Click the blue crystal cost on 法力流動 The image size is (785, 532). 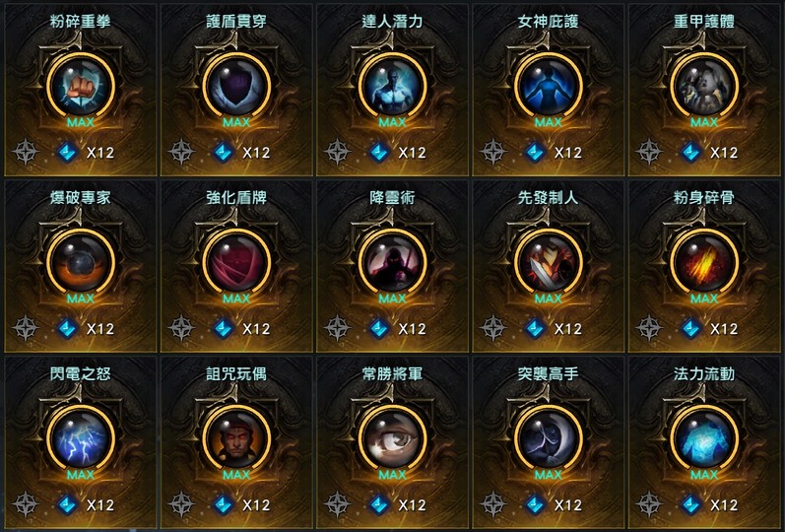tap(691, 504)
